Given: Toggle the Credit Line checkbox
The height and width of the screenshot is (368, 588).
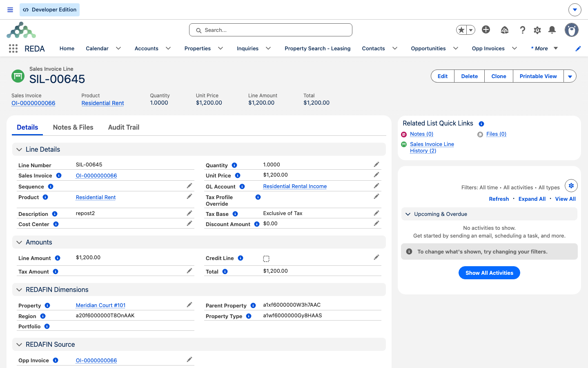Looking at the screenshot, I should (x=266, y=259).
